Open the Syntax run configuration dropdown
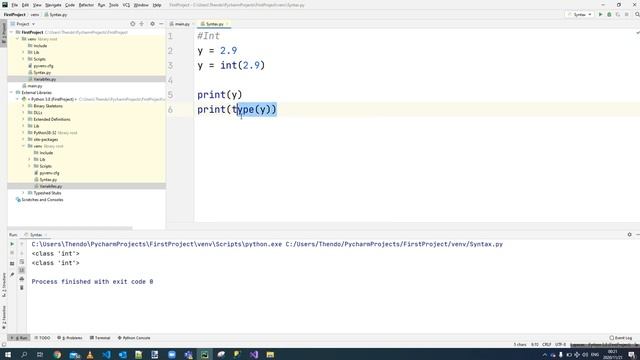The height and width of the screenshot is (360, 640). [x=580, y=14]
